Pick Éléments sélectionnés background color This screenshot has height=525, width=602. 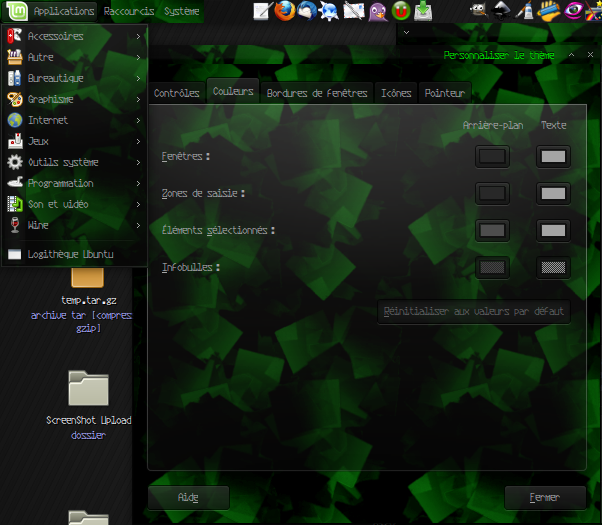click(492, 230)
